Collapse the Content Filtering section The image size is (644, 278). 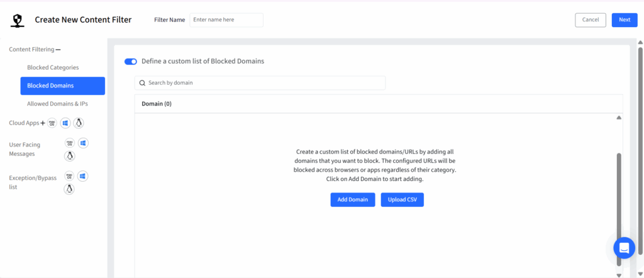coord(58,49)
